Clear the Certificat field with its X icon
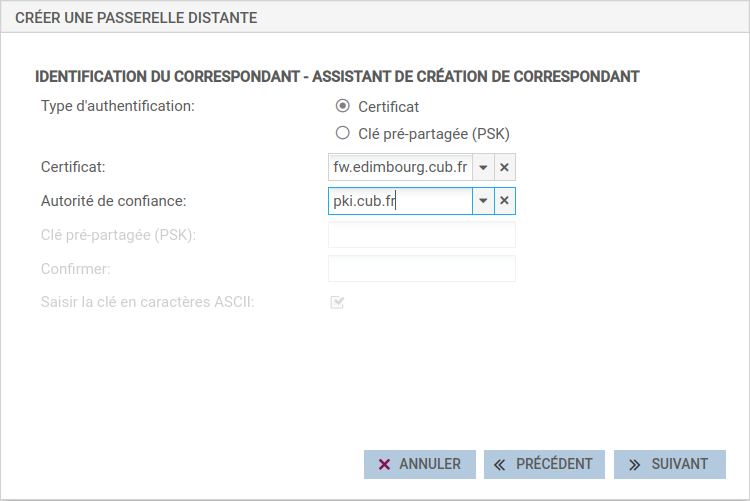This screenshot has width=750, height=501. [x=505, y=168]
